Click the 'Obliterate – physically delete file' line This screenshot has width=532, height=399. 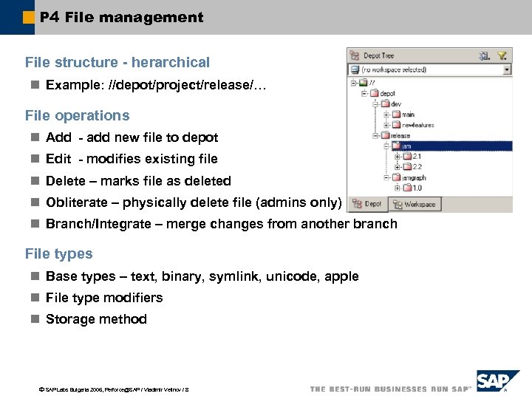194,202
